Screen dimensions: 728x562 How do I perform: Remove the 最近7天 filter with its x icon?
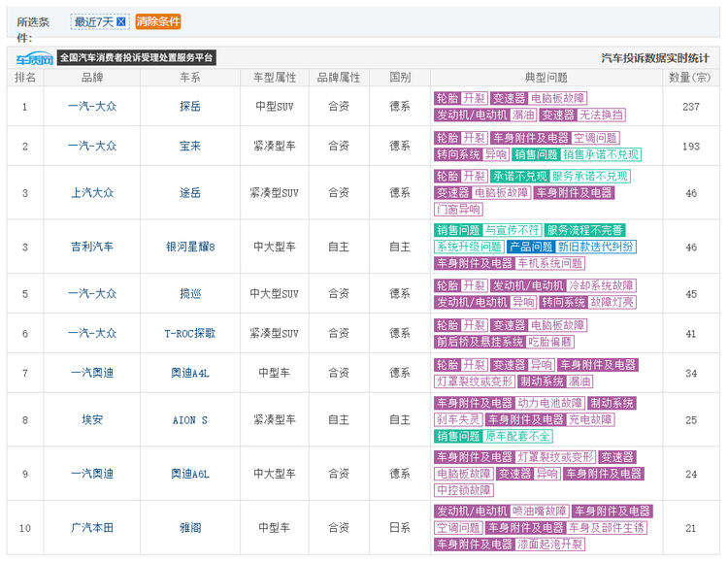coord(120,21)
